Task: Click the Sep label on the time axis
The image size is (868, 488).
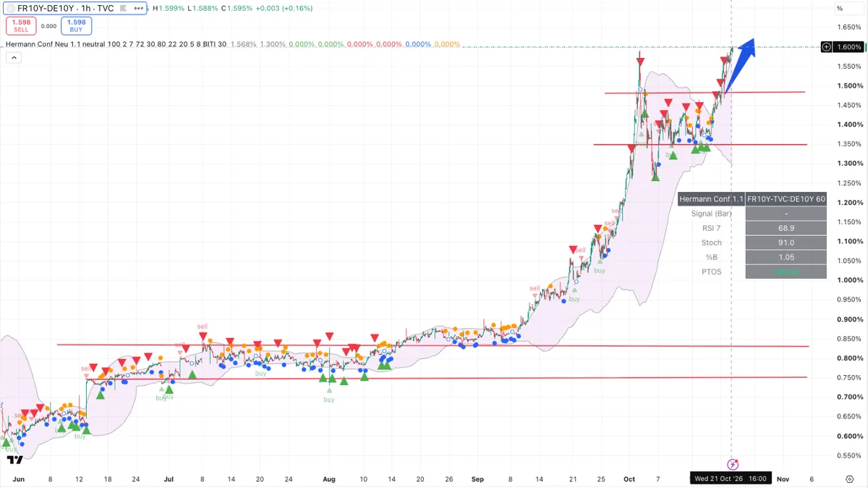Action: (477, 479)
